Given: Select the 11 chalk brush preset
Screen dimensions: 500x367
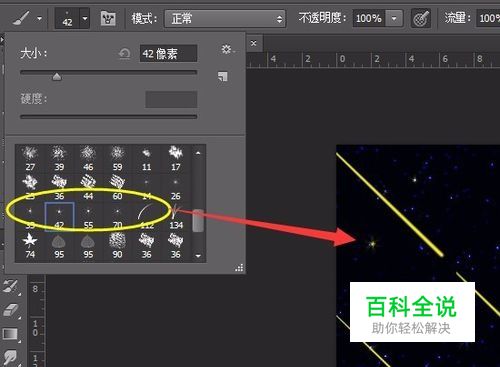Looking at the screenshot, I should click(x=146, y=158).
